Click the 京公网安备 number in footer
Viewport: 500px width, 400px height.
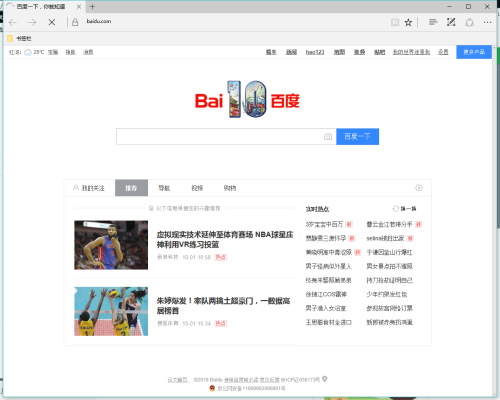click(251, 388)
